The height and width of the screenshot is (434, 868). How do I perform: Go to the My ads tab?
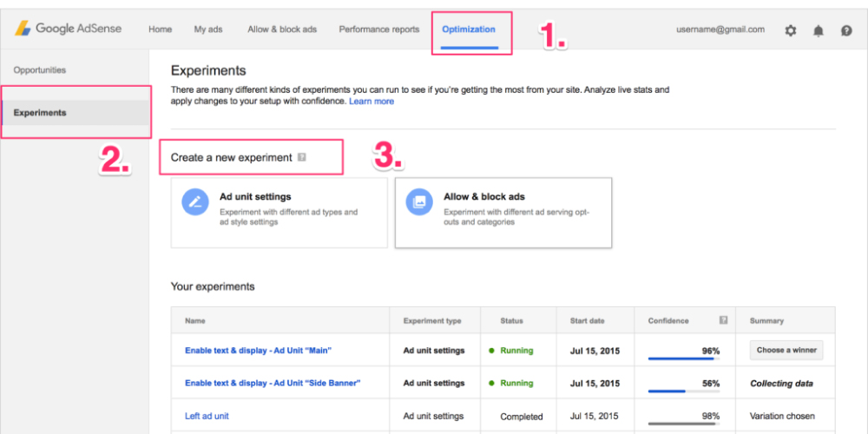(x=208, y=30)
